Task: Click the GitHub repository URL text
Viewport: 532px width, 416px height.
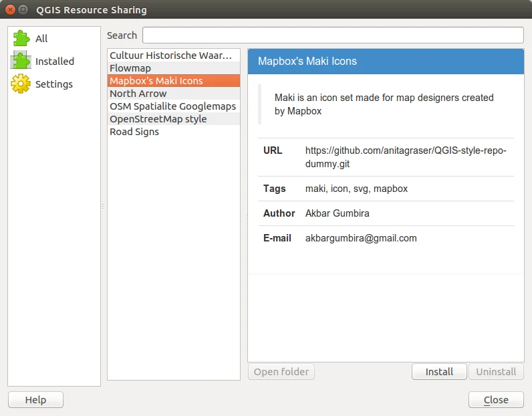Action: (406, 157)
